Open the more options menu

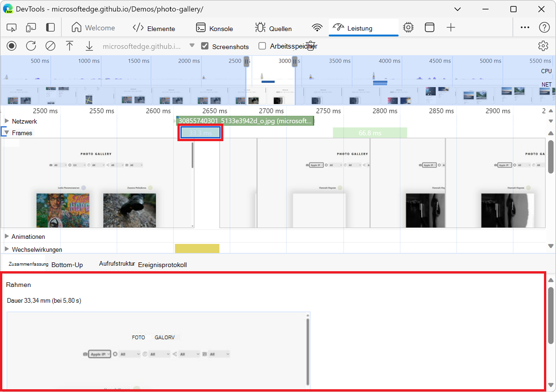click(525, 28)
